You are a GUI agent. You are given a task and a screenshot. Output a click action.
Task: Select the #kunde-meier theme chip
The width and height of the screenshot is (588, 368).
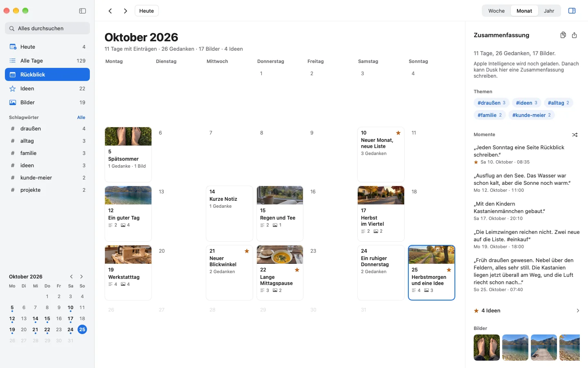click(x=532, y=115)
